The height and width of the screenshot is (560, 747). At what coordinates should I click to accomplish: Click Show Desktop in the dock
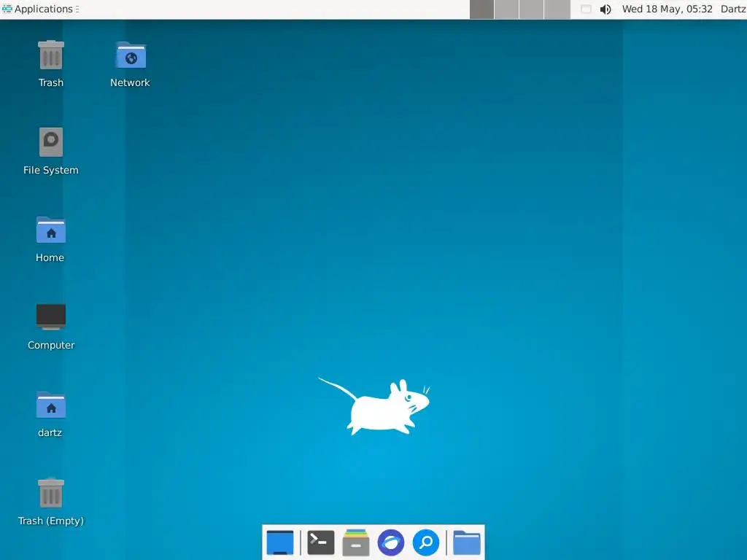click(x=280, y=542)
